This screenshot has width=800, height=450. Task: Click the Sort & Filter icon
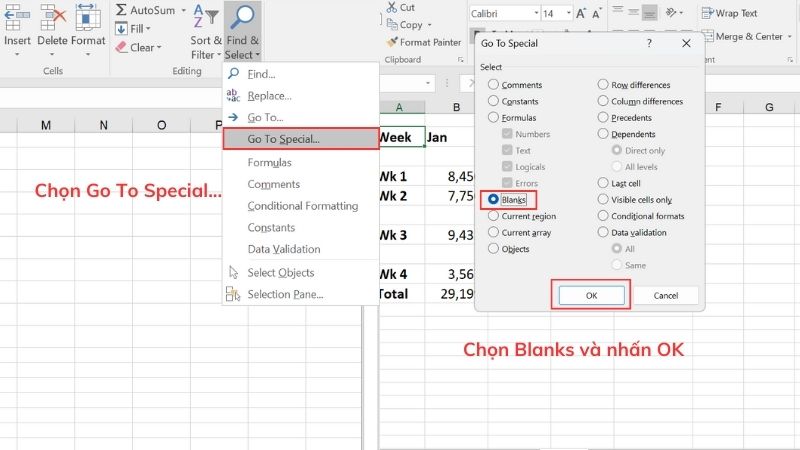[206, 17]
